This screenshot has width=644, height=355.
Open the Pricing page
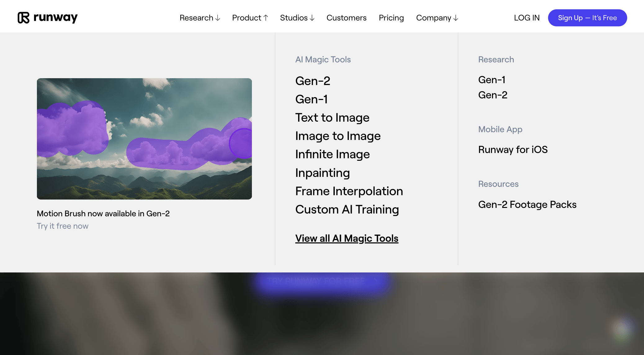(x=391, y=18)
